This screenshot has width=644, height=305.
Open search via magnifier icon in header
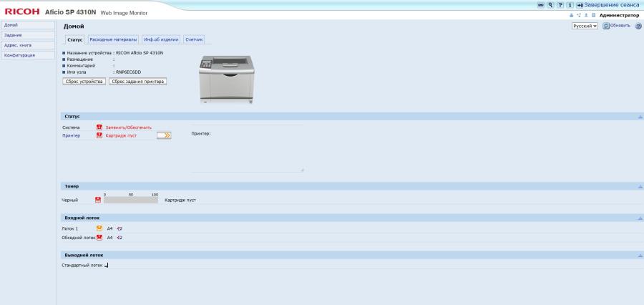(x=550, y=5)
